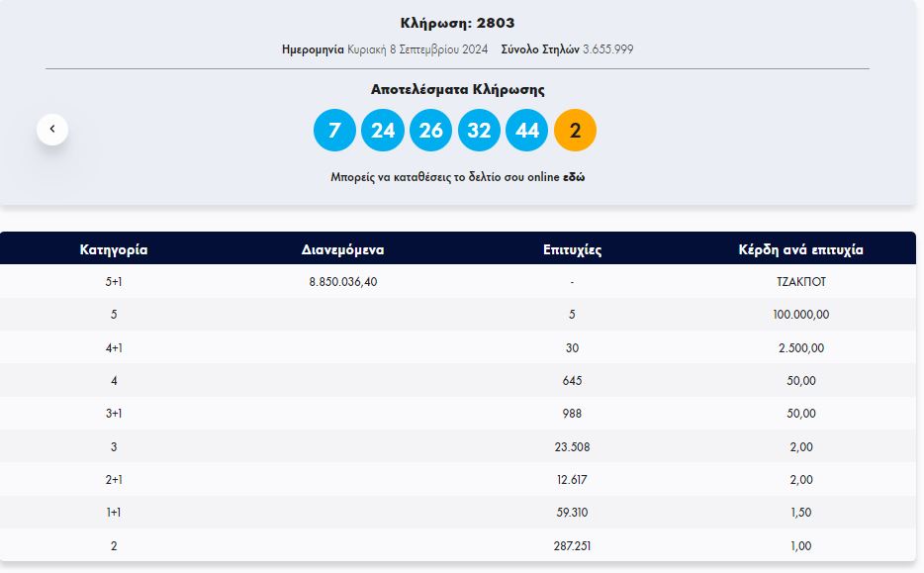
Task: Click the 287.251 successes value
Action: coord(572,545)
